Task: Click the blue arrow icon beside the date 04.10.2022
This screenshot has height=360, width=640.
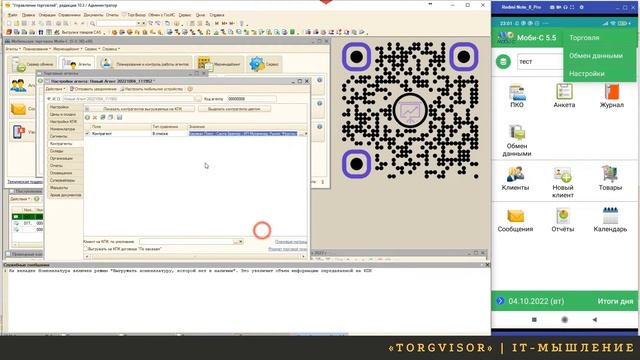Action: 500,301
